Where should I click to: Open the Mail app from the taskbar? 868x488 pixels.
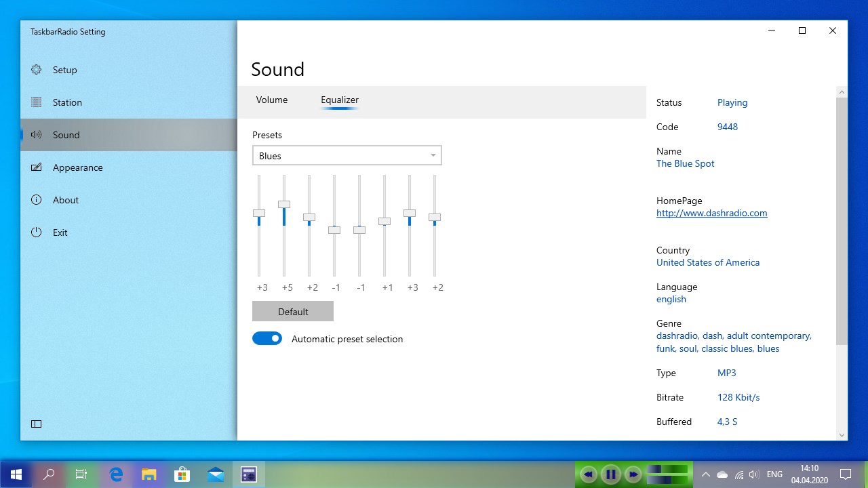216,474
